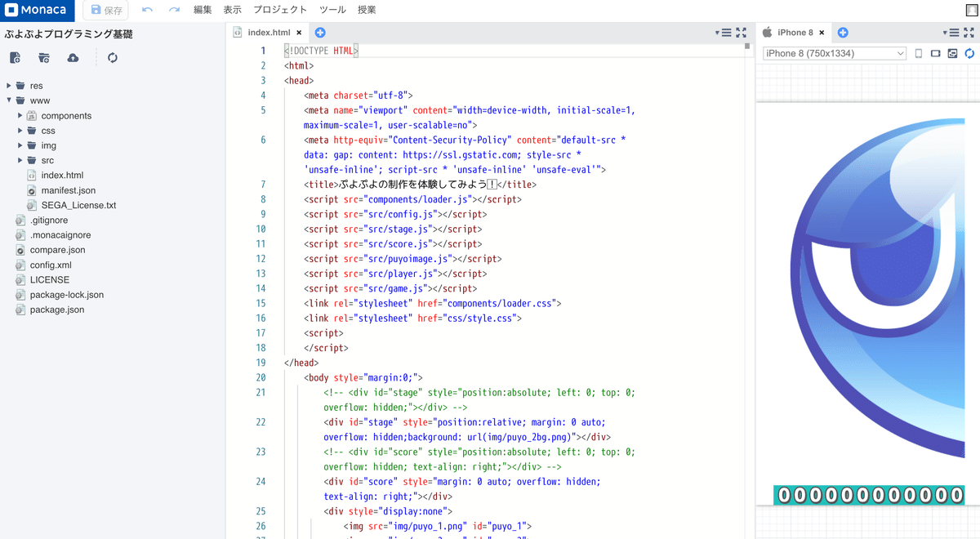980x539 pixels.
Task: Open editor panel options menu
Action: pos(724,33)
